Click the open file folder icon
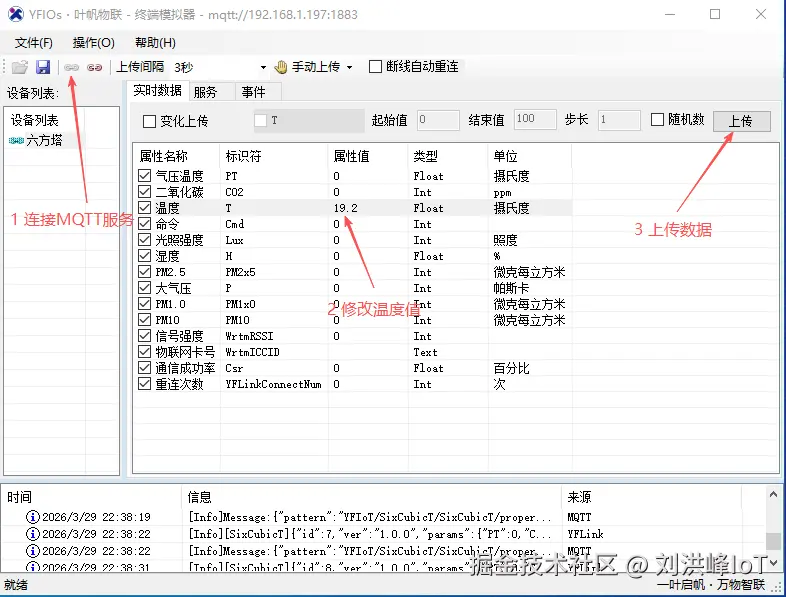 (x=20, y=67)
